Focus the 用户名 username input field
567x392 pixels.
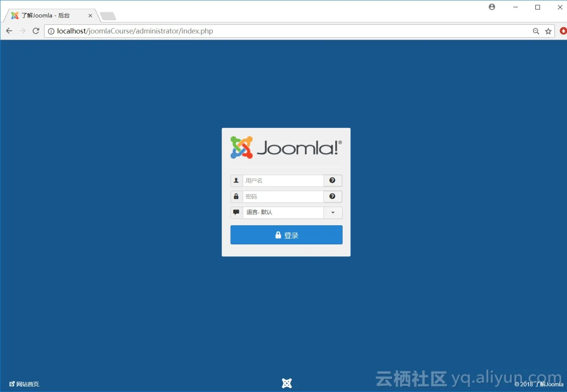point(283,180)
